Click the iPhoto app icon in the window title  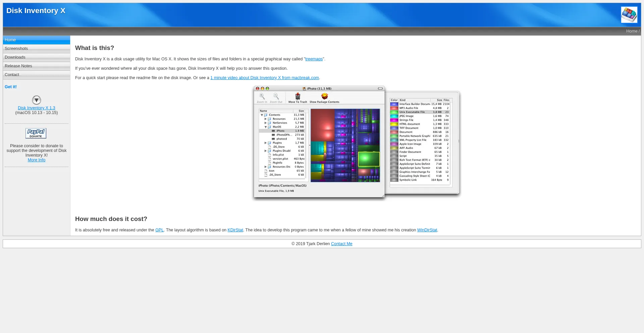coord(304,89)
